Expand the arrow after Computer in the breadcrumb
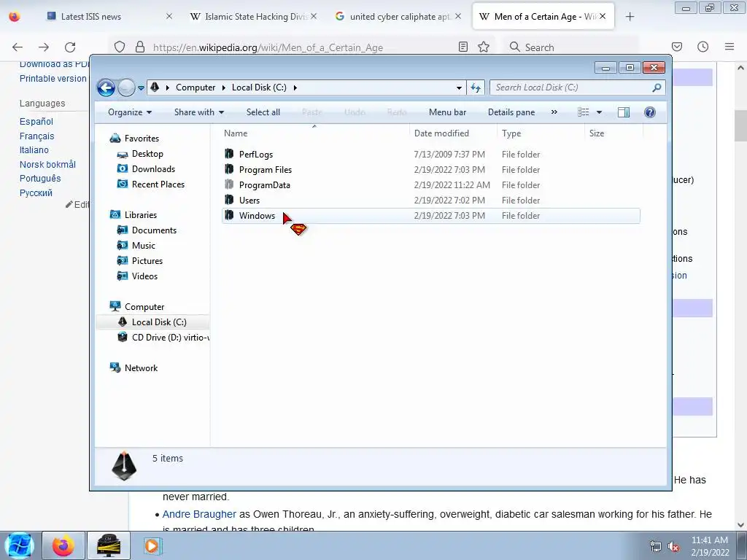The width and height of the screenshot is (747, 560). coord(223,87)
